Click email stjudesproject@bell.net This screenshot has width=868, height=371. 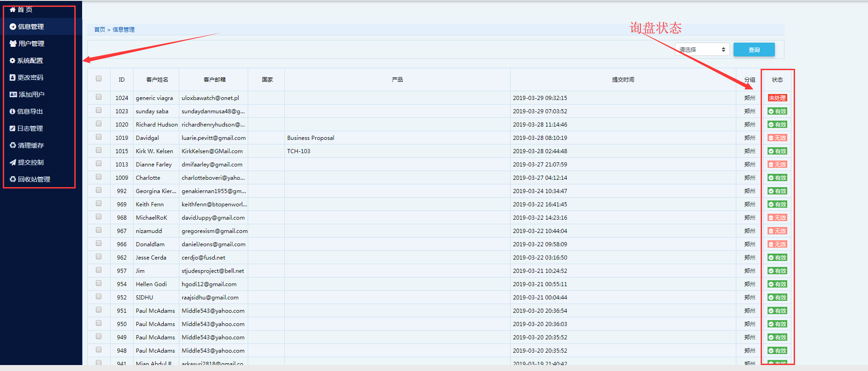(x=214, y=271)
